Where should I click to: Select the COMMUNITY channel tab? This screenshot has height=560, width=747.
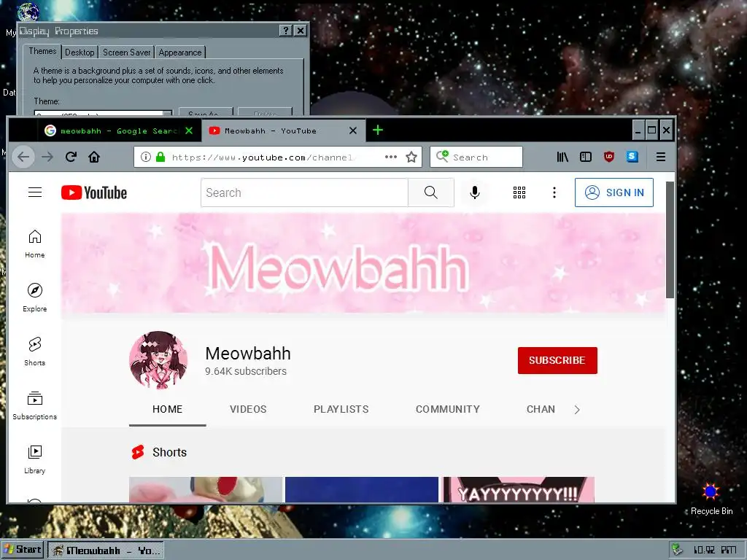tap(448, 409)
